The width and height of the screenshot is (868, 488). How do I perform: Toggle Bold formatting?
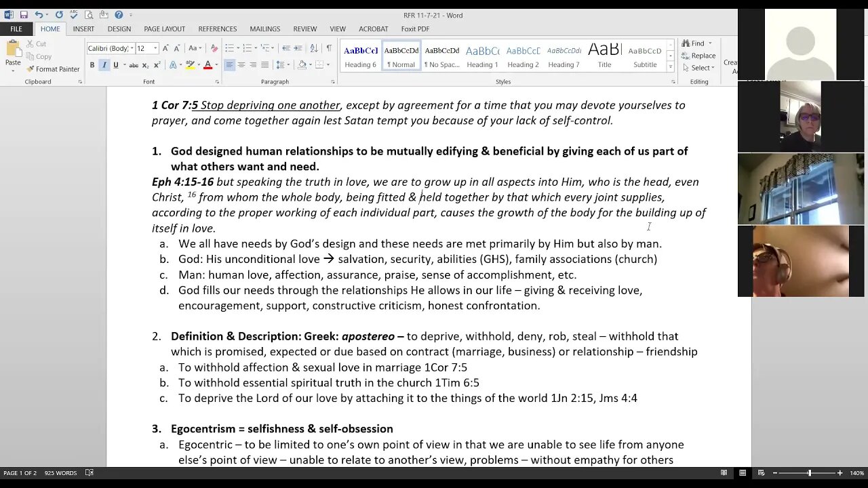click(x=92, y=65)
